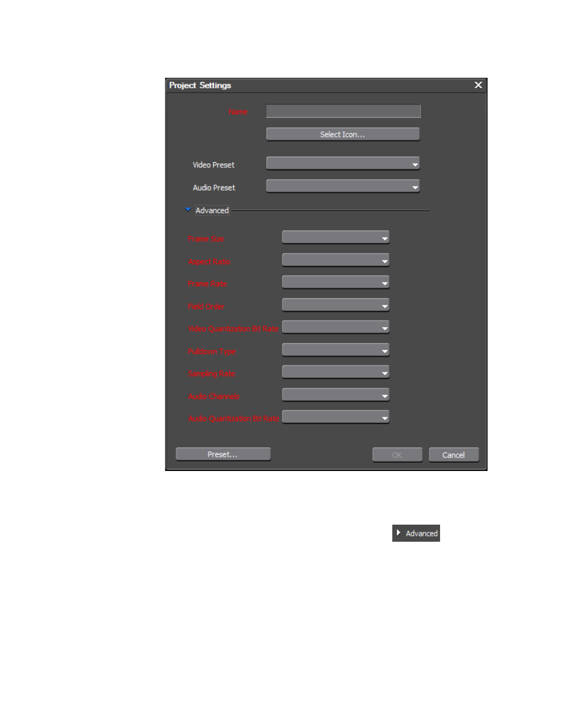This screenshot has width=562, height=728.
Task: Open the Video Preset dropdown
Action: click(343, 163)
